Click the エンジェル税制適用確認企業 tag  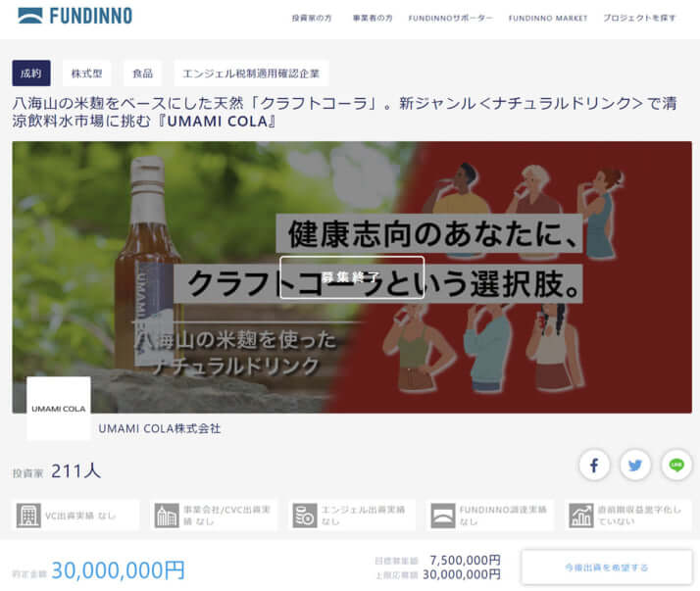251,74
